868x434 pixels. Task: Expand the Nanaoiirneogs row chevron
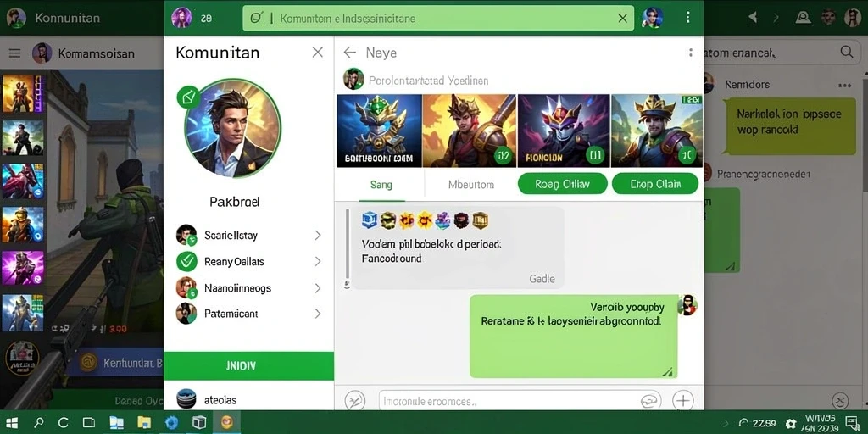tap(318, 288)
